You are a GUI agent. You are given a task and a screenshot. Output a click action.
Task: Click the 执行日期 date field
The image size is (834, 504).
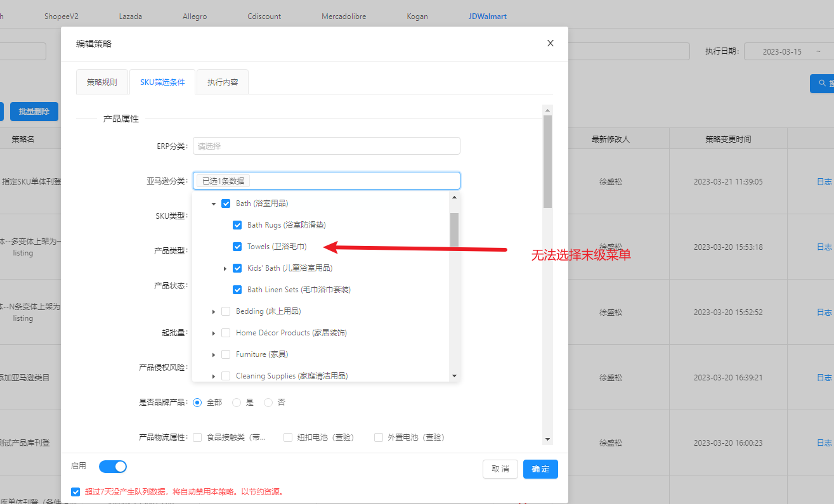pyautogui.click(x=789, y=51)
